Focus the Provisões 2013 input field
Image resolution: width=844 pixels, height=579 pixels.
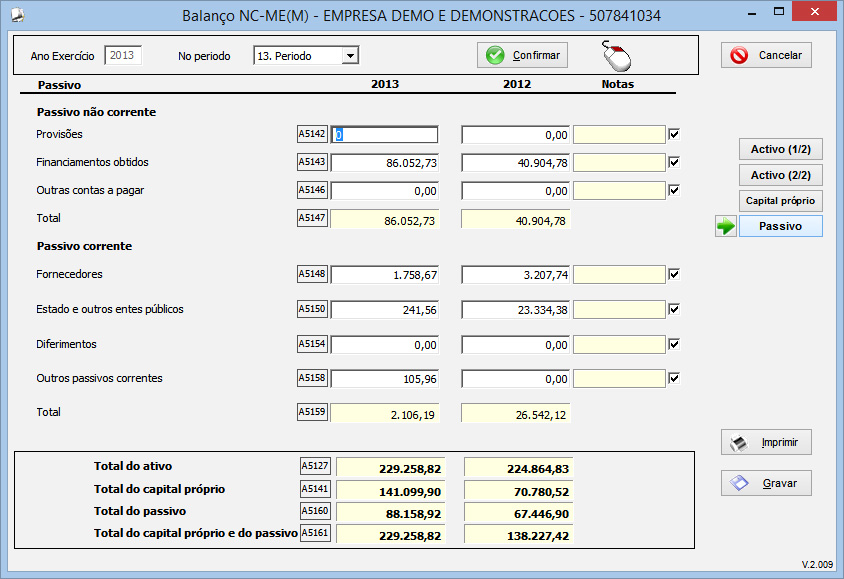[385, 135]
